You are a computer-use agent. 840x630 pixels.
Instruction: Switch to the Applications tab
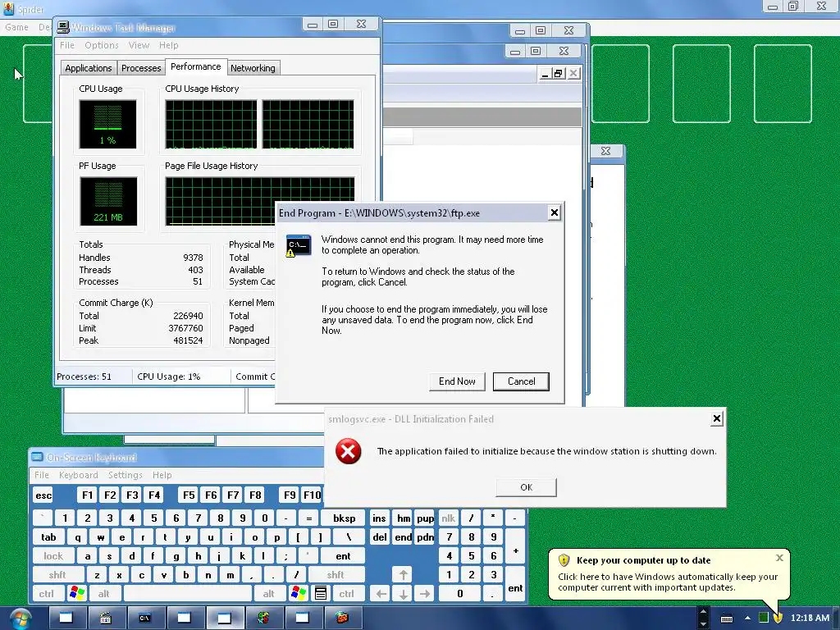click(89, 68)
